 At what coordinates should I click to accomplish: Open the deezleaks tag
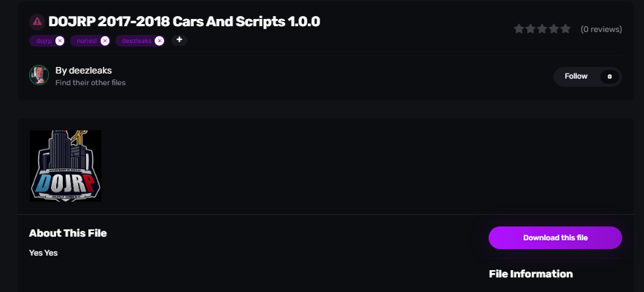coord(136,41)
